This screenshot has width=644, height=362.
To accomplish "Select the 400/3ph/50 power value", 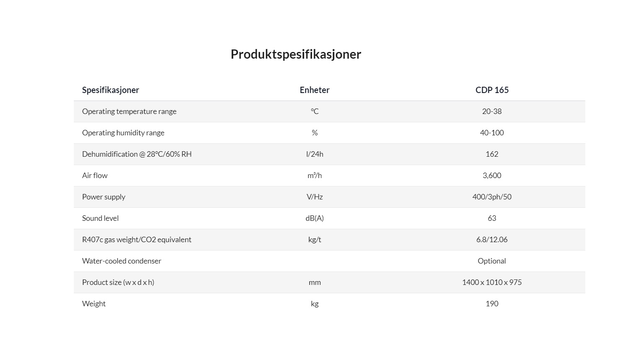I will [492, 197].
